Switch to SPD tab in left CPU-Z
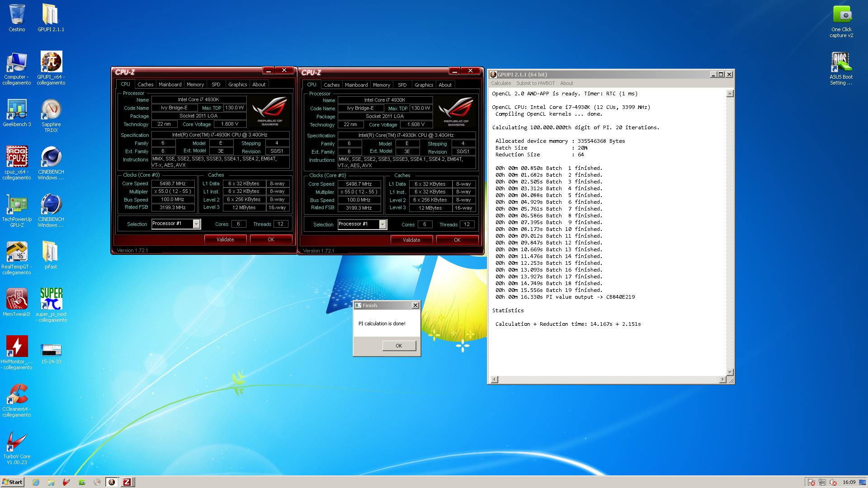The width and height of the screenshot is (868, 488). click(216, 84)
